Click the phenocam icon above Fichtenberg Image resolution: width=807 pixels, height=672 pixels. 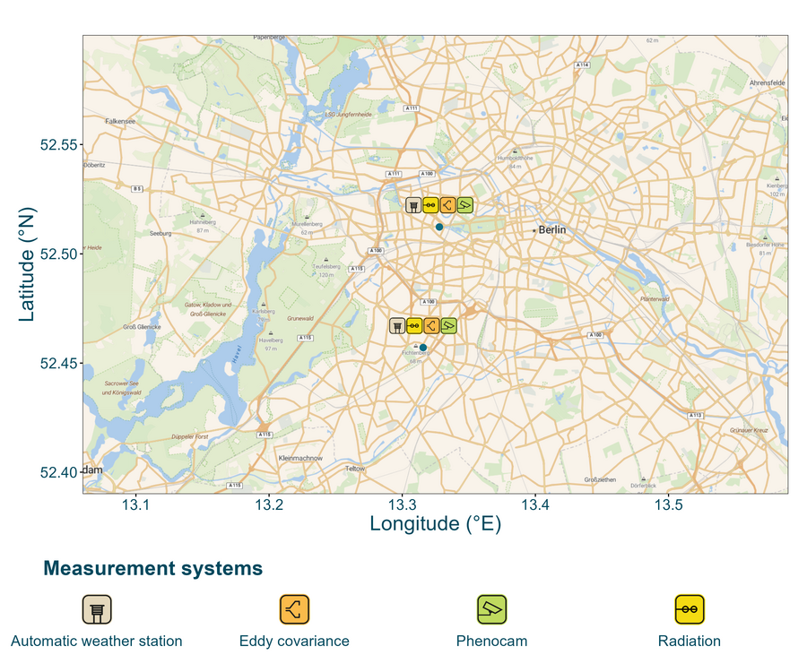[449, 325]
